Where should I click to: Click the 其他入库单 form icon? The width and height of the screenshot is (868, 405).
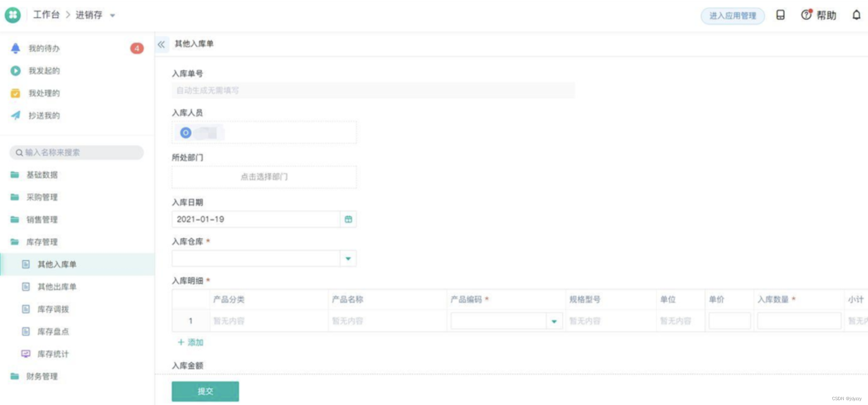pyautogui.click(x=26, y=264)
